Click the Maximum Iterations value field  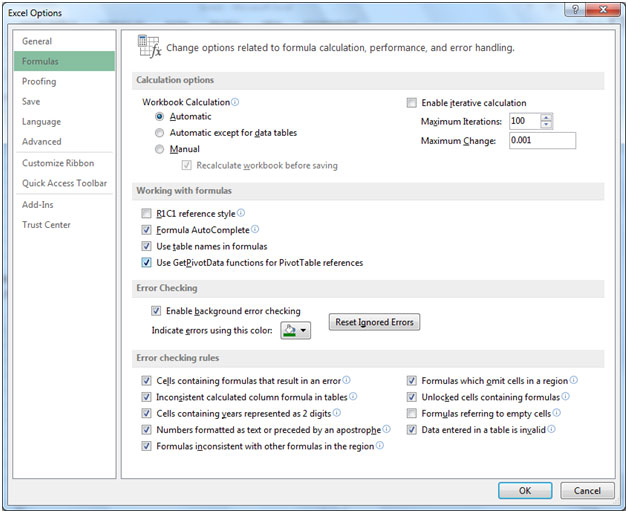525,121
